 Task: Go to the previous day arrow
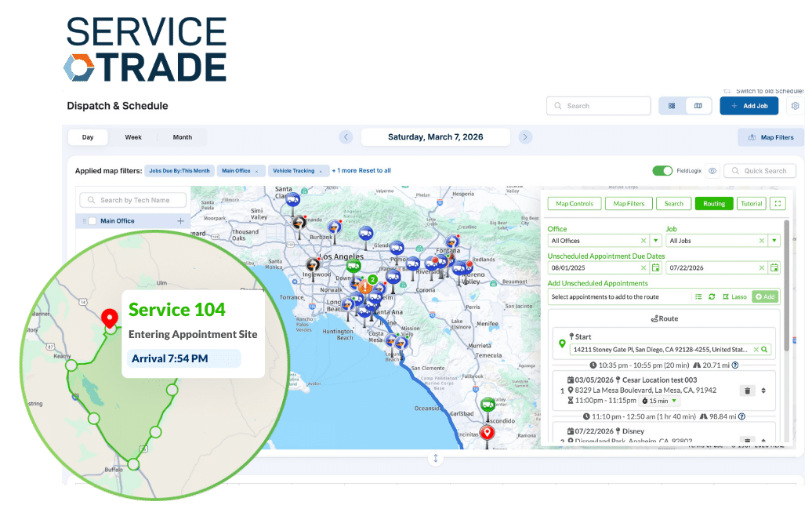point(346,137)
